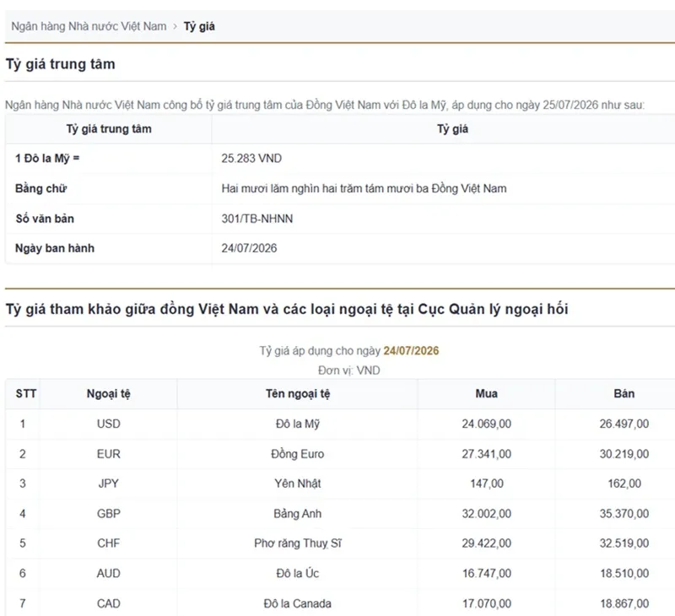The width and height of the screenshot is (675, 616).
Task: Click the Tỷ giá column header in top table
Action: [x=452, y=129]
